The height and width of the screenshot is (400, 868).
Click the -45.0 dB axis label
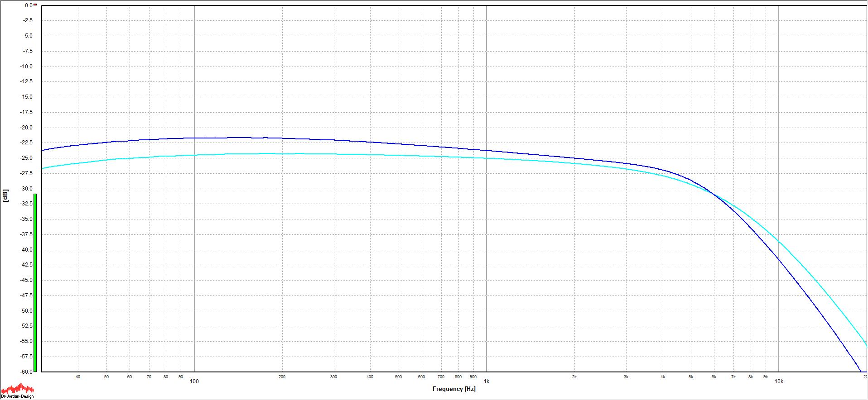(x=26, y=280)
